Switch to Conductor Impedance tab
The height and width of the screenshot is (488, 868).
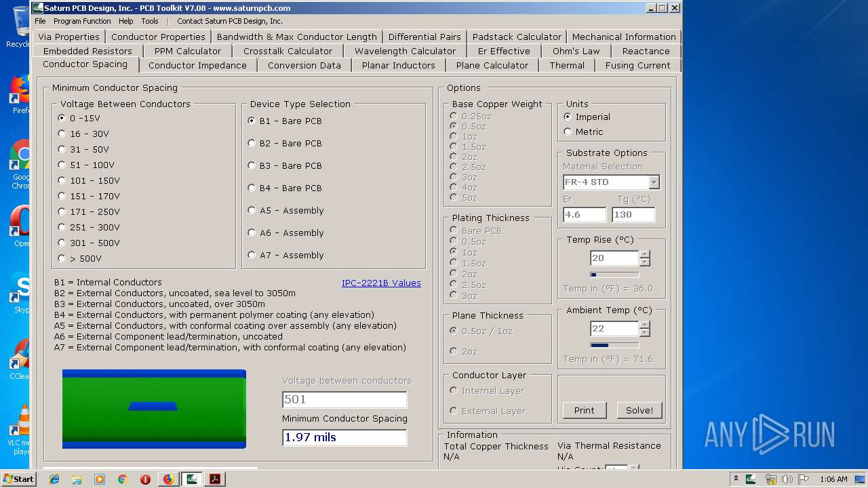click(x=197, y=66)
